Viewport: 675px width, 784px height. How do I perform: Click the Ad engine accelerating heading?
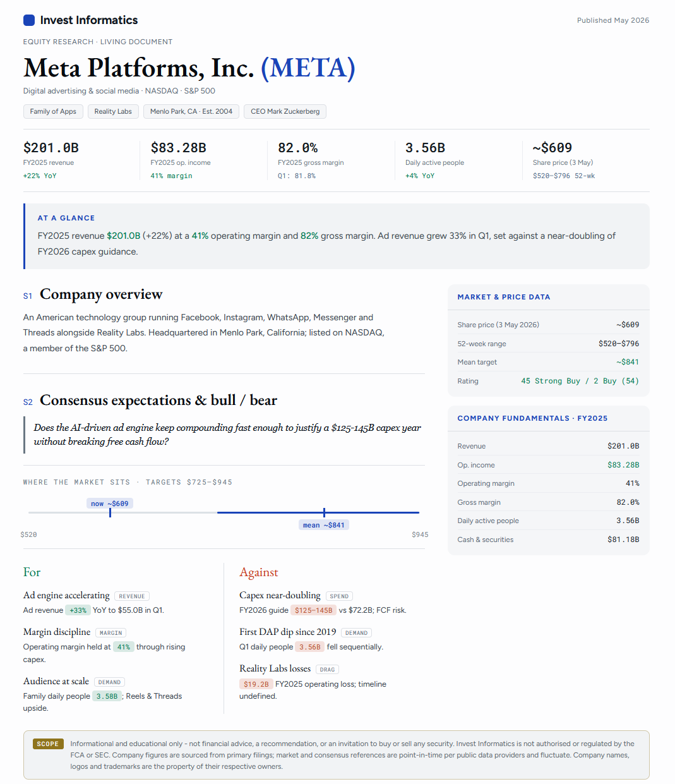[66, 595]
